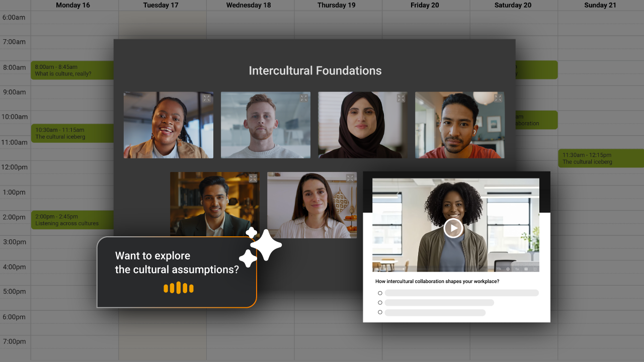Open Monday 8:00am What is culture event

click(x=72, y=70)
